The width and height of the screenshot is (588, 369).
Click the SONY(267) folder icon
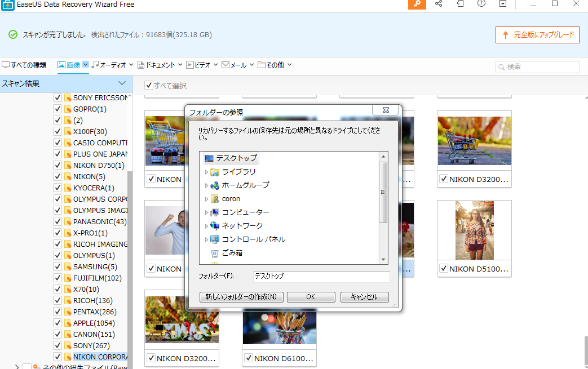(68, 345)
